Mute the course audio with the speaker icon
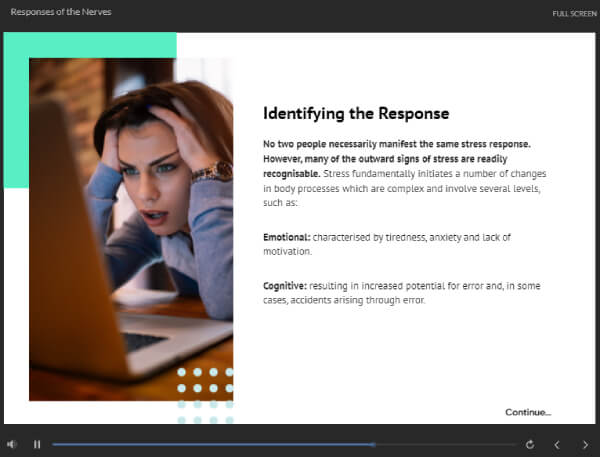Image resolution: width=600 pixels, height=457 pixels. (x=12, y=444)
